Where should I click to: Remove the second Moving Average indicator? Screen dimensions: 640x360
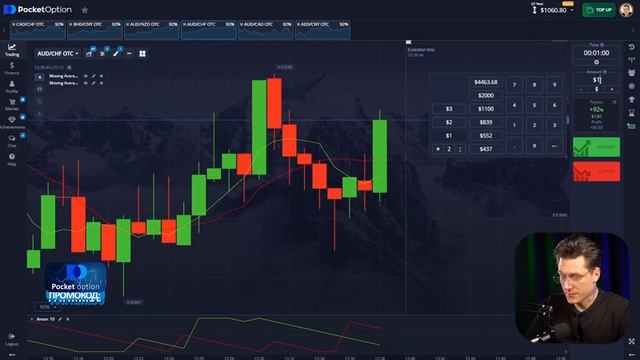point(101,83)
